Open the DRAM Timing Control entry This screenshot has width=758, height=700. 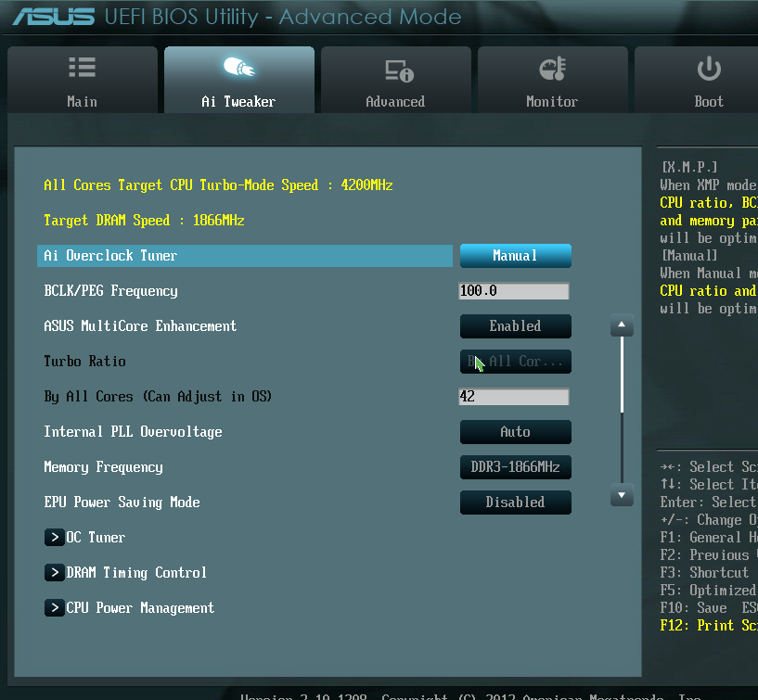click(x=136, y=572)
